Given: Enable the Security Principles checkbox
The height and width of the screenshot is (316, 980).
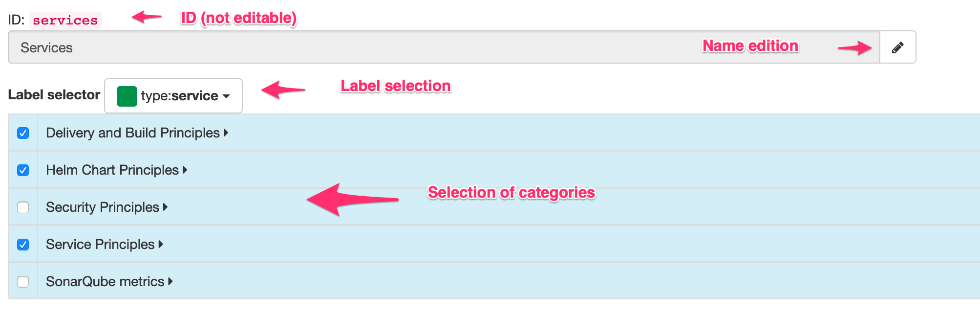Looking at the screenshot, I should 23,207.
